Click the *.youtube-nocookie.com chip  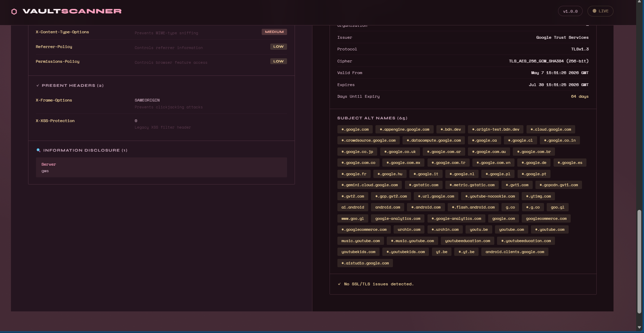490,196
